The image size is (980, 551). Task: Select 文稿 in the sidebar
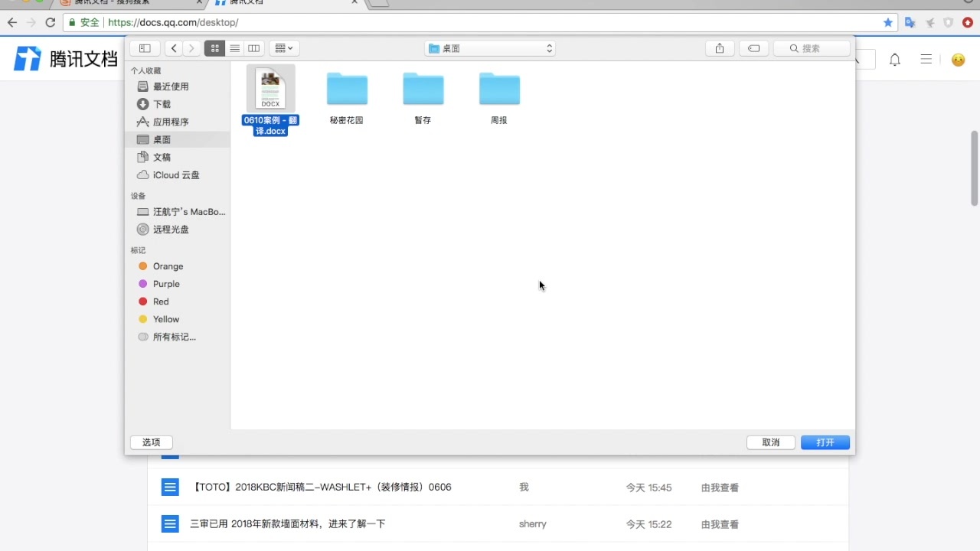[178, 157]
